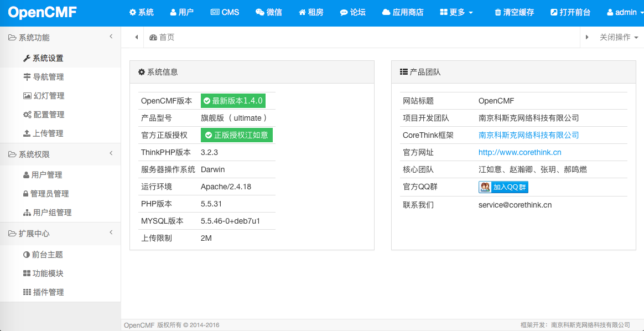Switch to the 首页 tab
Screen dimensions: 644x331
click(x=162, y=38)
